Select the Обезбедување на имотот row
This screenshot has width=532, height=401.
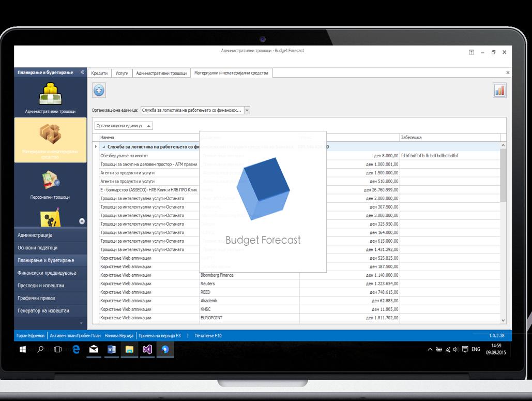click(299, 156)
